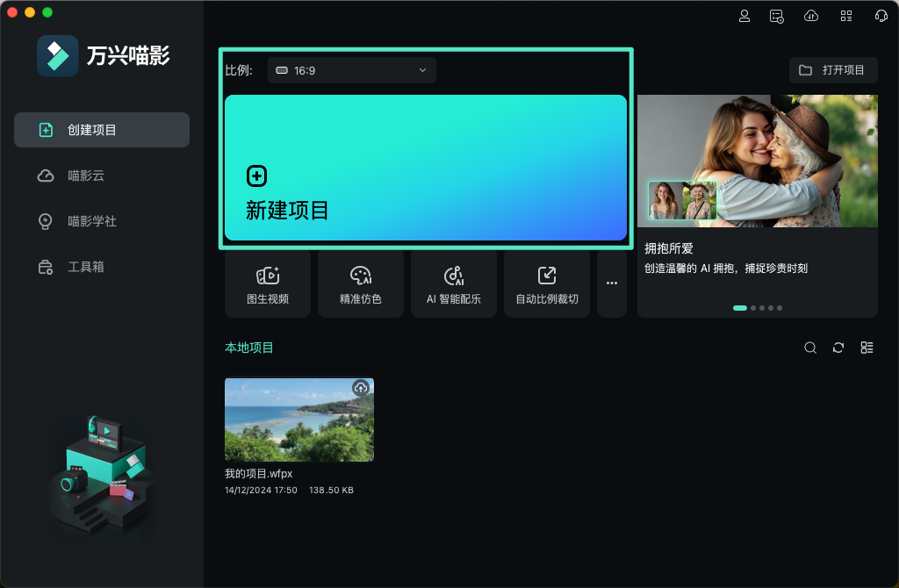This screenshot has height=588, width=899.
Task: Click the apps grid icon in title bar
Action: pyautogui.click(x=846, y=15)
